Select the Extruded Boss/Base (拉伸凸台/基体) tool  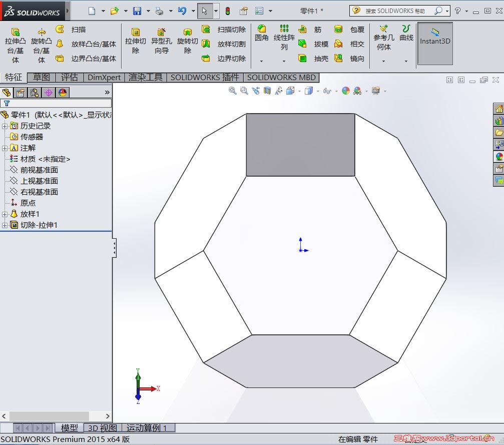point(15,45)
